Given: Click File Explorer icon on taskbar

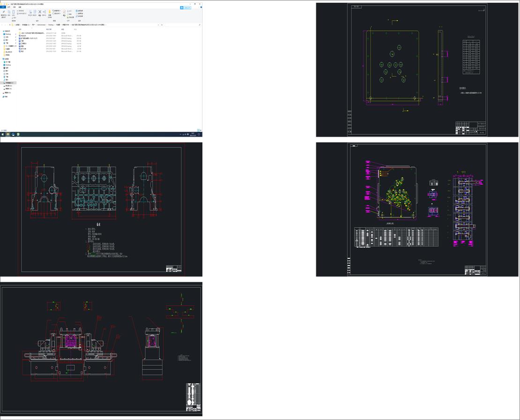Looking at the screenshot, I should point(8,134).
